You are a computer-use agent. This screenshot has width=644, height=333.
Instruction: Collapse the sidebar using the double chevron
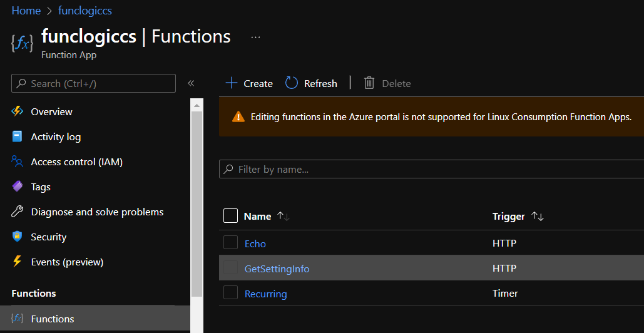point(191,83)
